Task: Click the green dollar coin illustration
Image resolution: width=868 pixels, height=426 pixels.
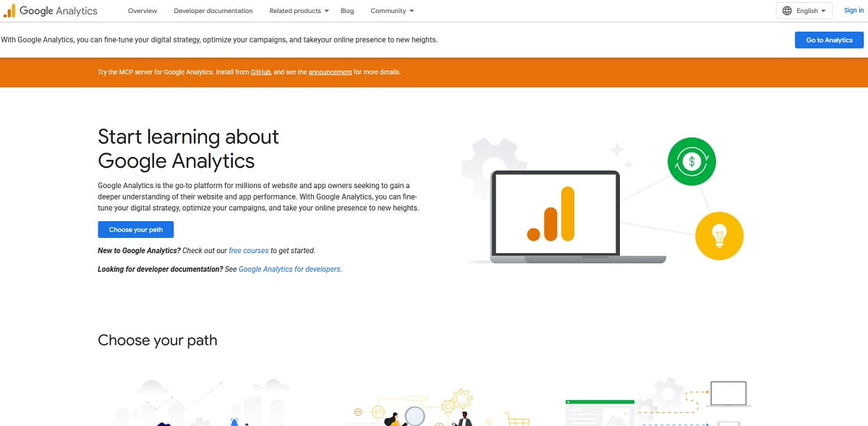Action: [691, 161]
